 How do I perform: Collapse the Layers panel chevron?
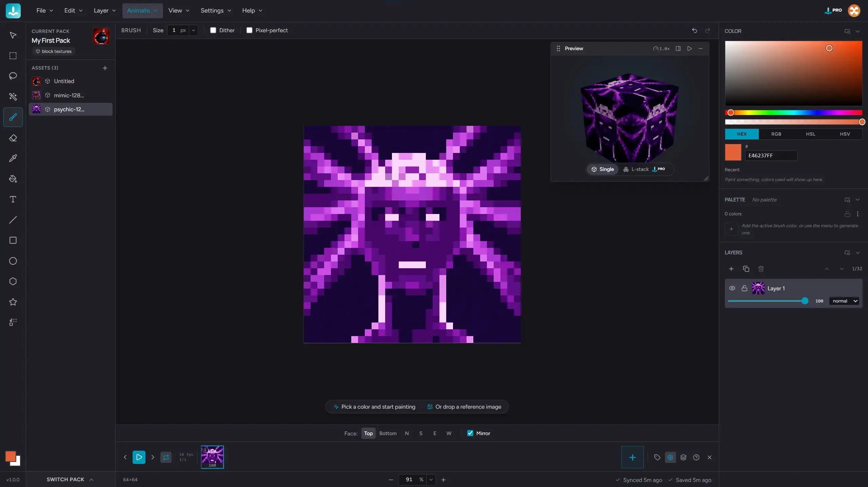(x=857, y=253)
